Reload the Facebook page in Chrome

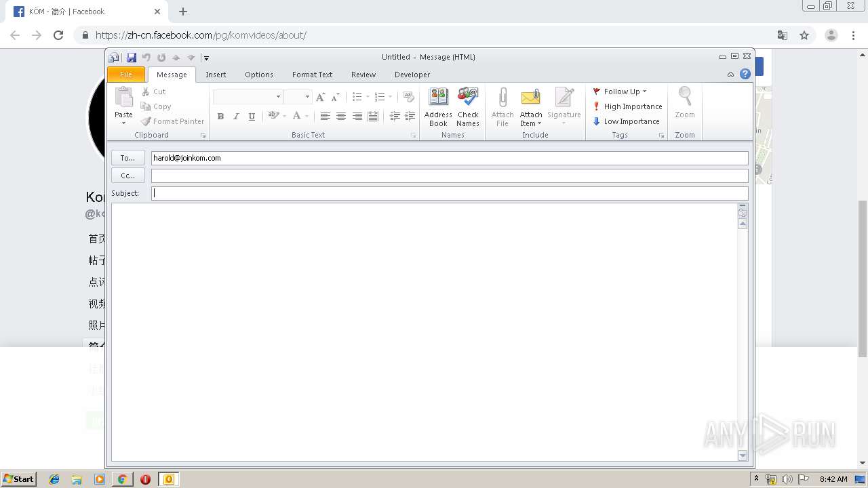coord(58,35)
